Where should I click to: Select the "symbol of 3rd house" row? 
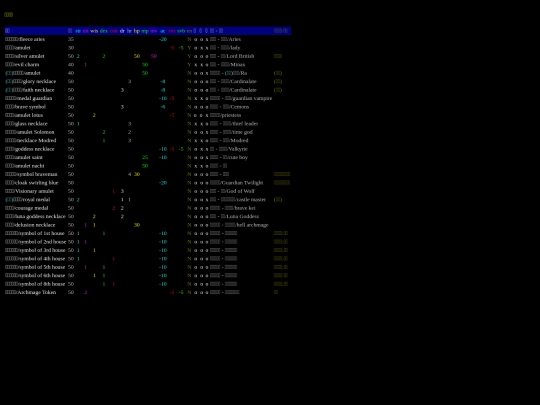148,250
